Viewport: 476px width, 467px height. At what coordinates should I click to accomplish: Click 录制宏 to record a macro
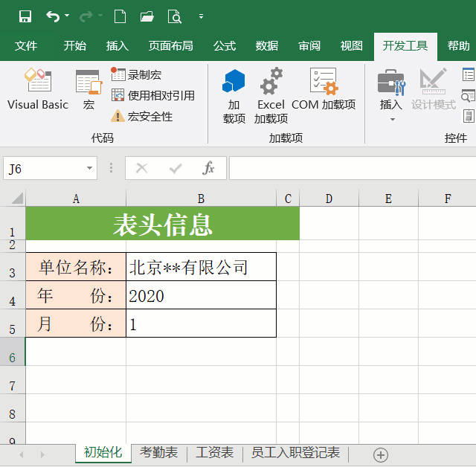pyautogui.click(x=136, y=74)
